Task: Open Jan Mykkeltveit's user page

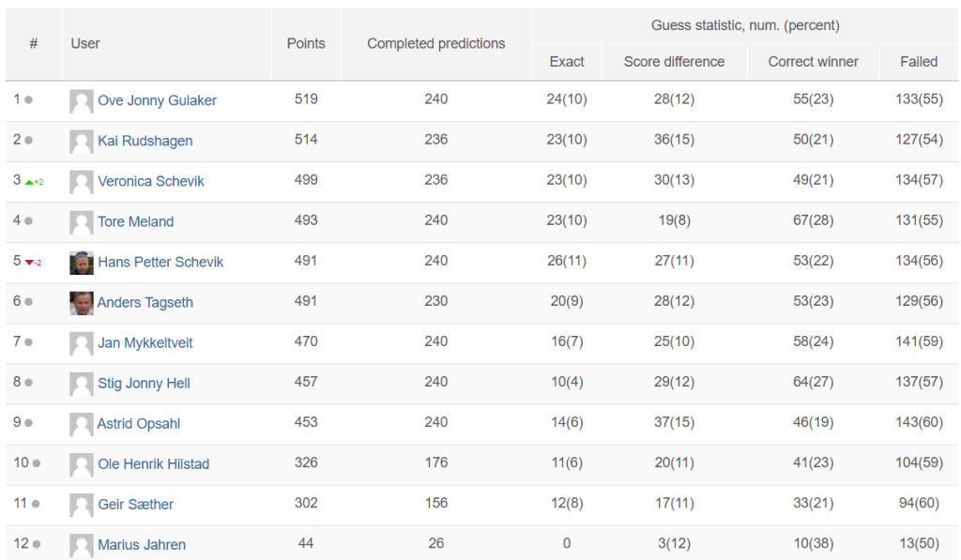Action: pos(145,342)
